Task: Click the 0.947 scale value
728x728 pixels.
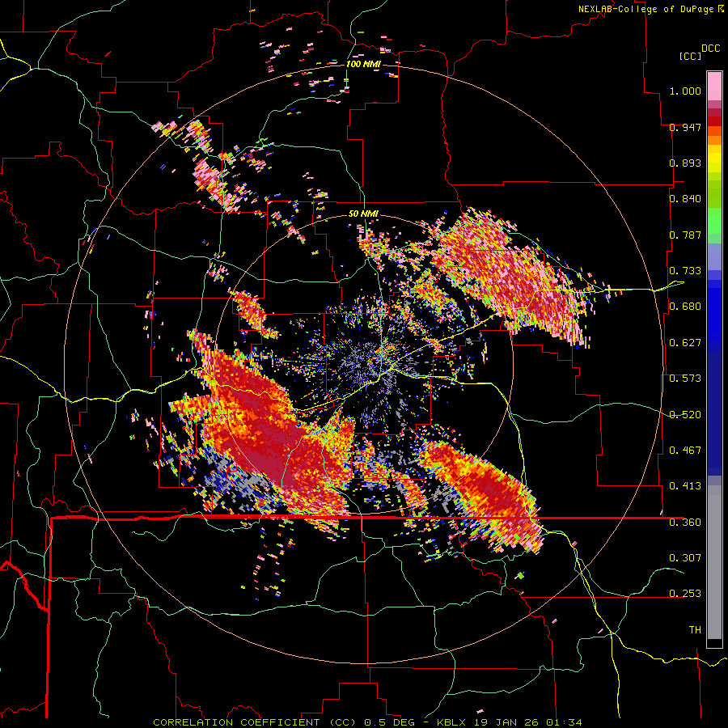Action: click(685, 127)
